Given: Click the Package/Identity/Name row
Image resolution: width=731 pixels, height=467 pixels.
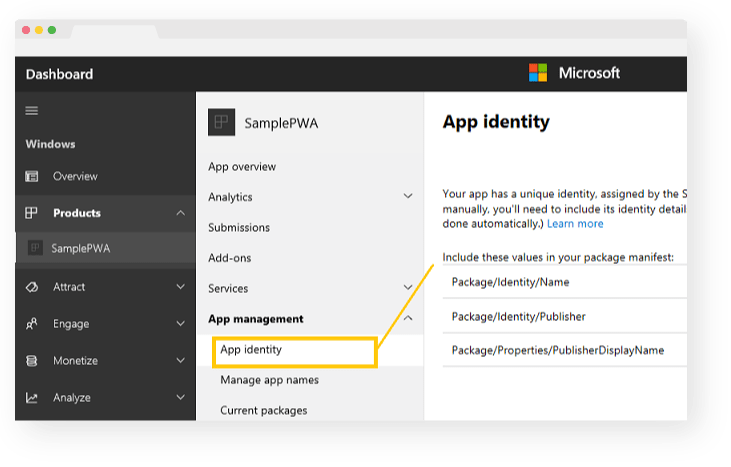Looking at the screenshot, I should click(x=565, y=282).
